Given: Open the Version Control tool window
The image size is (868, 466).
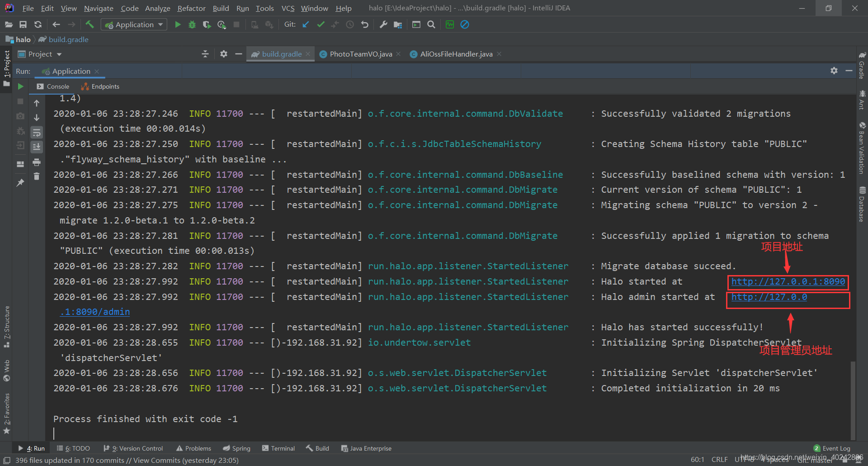Looking at the screenshot, I should point(133,448).
